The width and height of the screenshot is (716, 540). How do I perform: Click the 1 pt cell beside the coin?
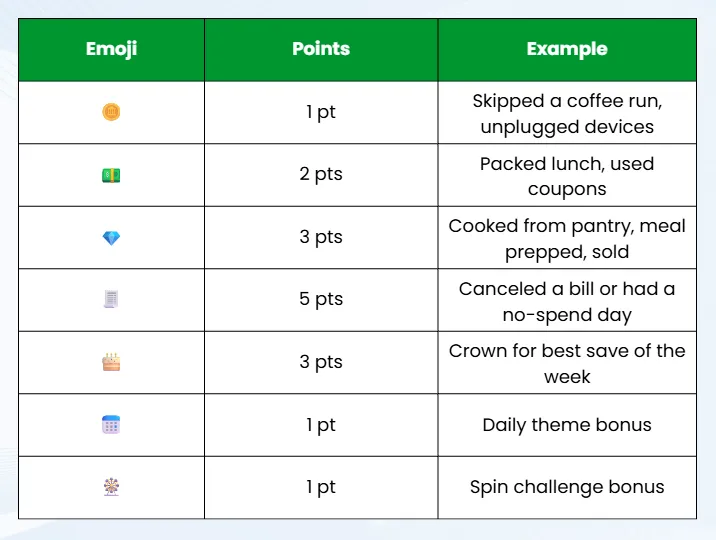pyautogui.click(x=321, y=112)
